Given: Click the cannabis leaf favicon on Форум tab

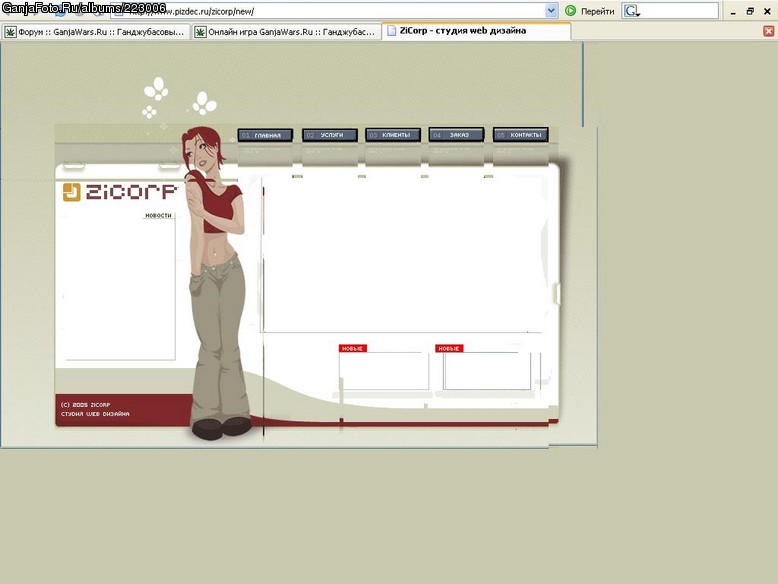Looking at the screenshot, I should 10,32.
